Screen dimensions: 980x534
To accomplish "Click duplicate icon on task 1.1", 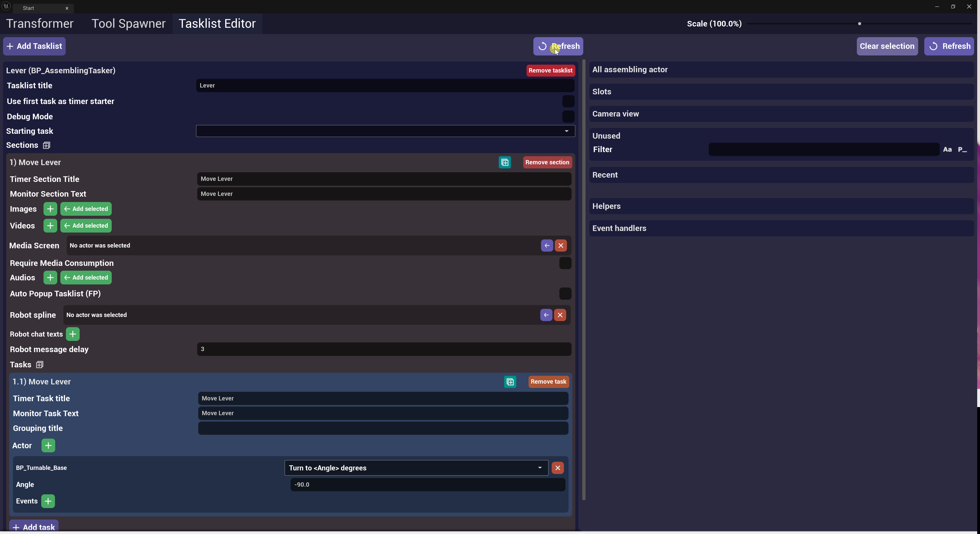I will pos(510,381).
